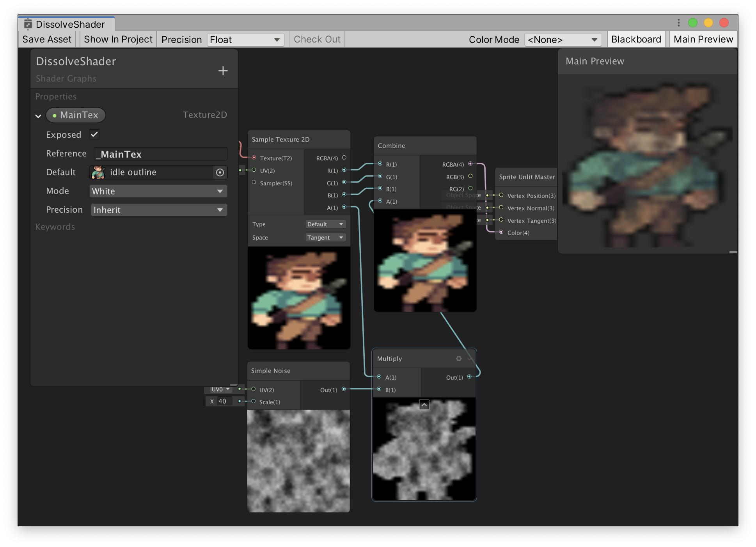The image size is (756, 547).
Task: Open the Color Mode dropdown
Action: pos(563,40)
